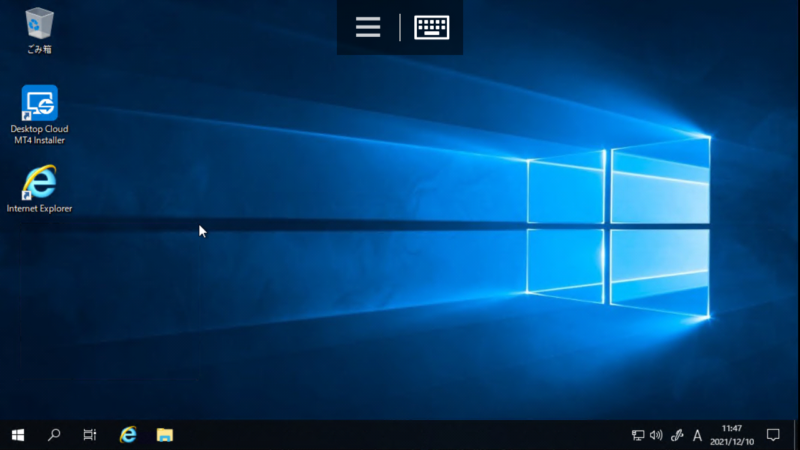Open taskbar search magnifier
800x450 pixels.
(x=54, y=435)
